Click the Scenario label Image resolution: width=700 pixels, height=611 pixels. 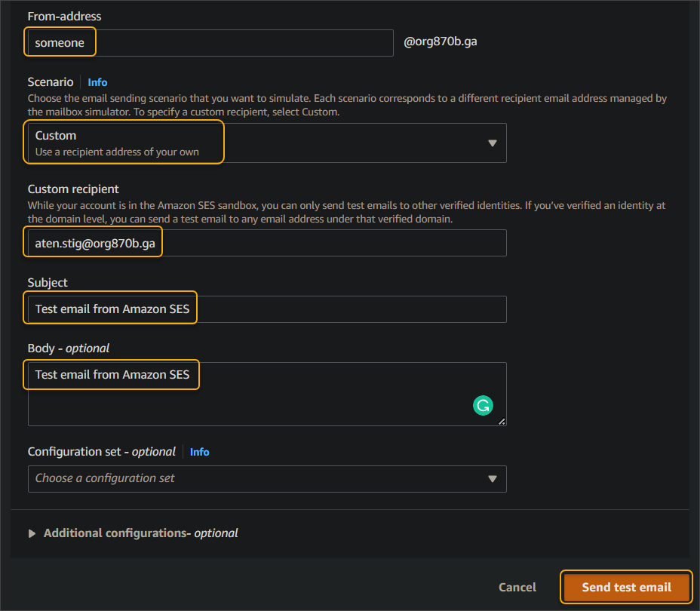[51, 82]
